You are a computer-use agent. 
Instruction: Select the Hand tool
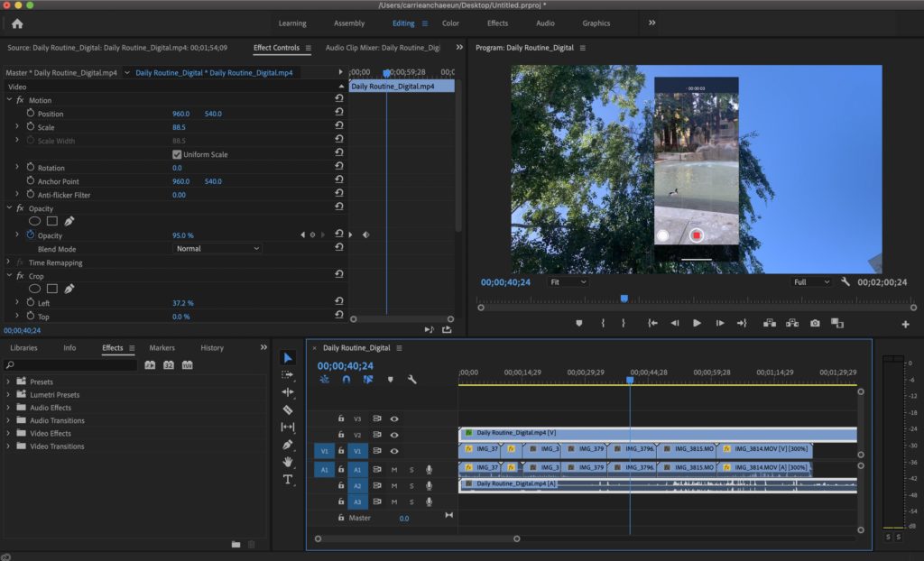point(288,462)
